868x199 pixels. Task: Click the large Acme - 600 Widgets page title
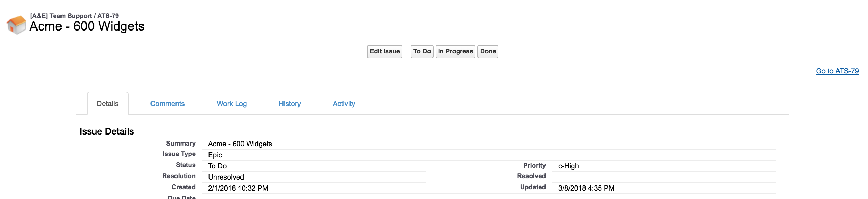(x=87, y=26)
